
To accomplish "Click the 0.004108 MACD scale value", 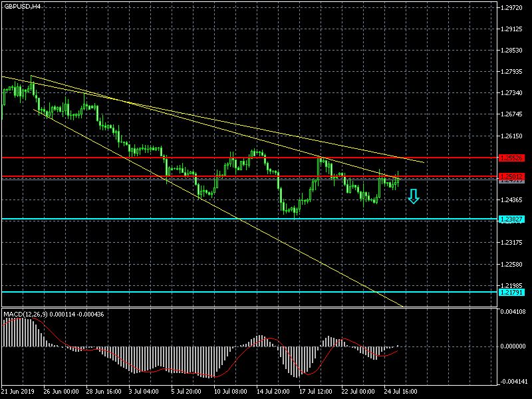I will (513, 312).
